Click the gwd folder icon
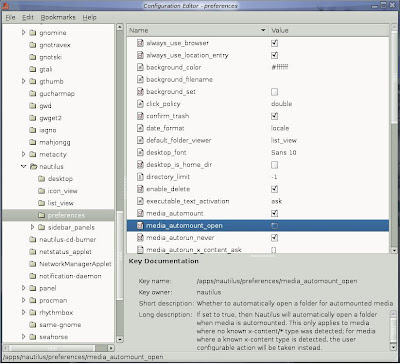 point(32,106)
